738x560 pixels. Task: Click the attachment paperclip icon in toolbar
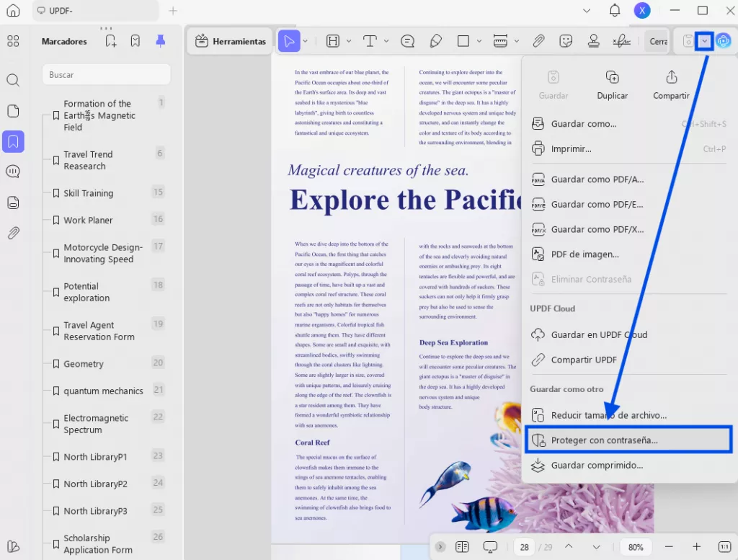pos(538,41)
